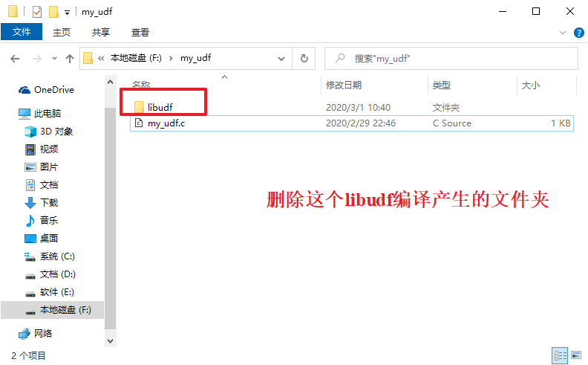Click the 1 KB size cell
Screen dimensions: 588x365
561,123
